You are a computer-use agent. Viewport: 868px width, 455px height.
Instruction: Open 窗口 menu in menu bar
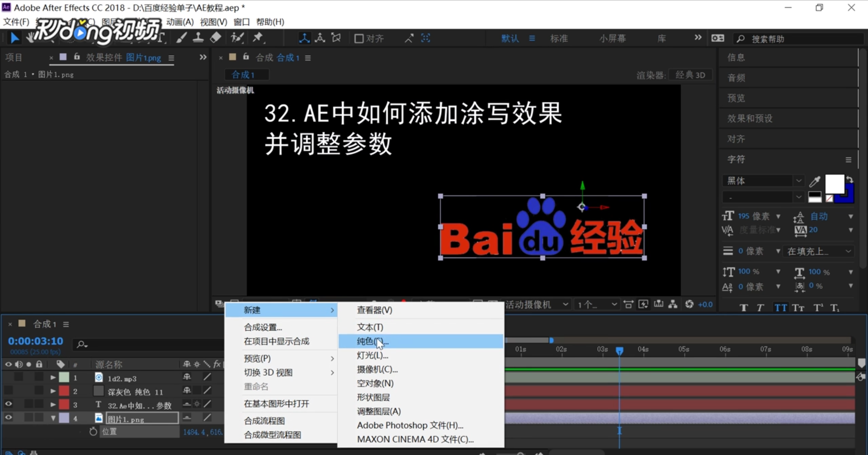[242, 22]
